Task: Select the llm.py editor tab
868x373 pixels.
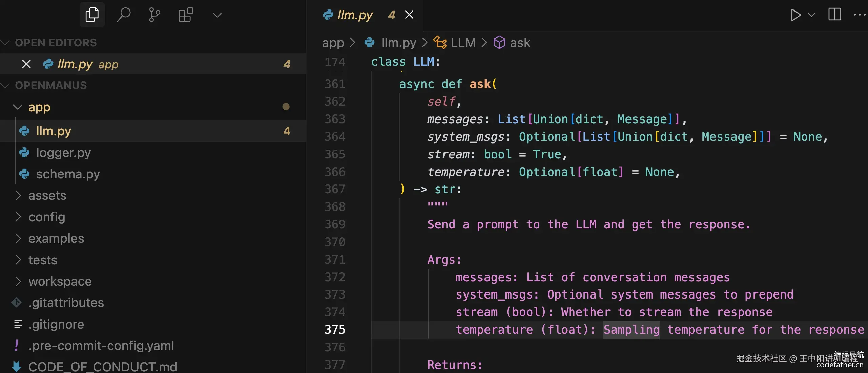Action: (x=354, y=15)
